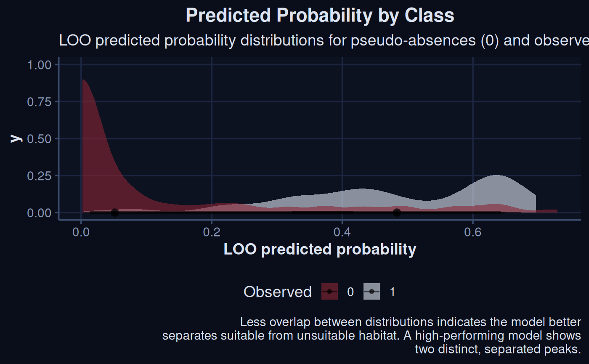This screenshot has height=364, width=589.
Task: Click the gray density peak near 0.64
Action: click(x=496, y=175)
